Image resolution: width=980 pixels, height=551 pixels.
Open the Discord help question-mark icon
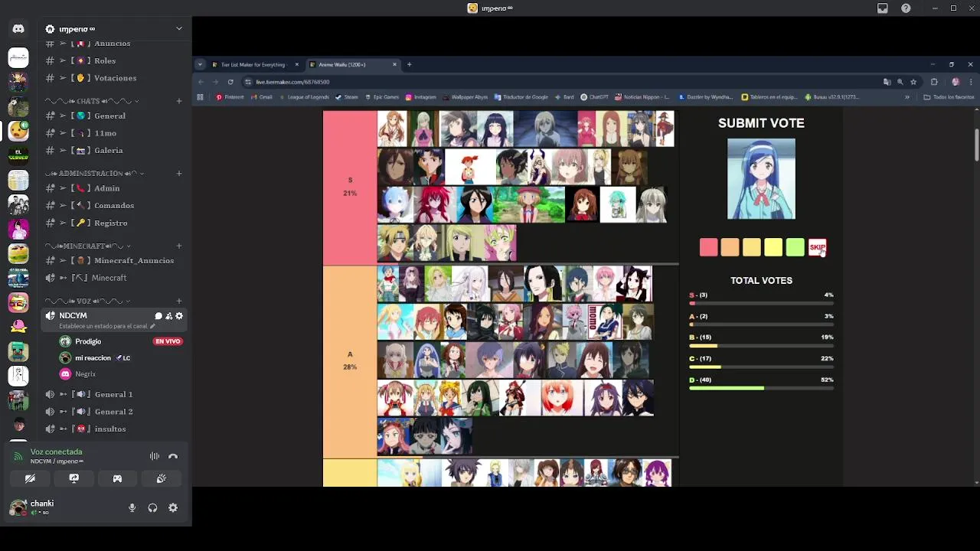tap(906, 8)
